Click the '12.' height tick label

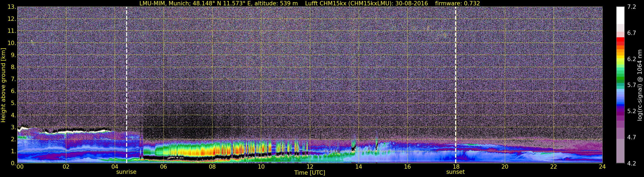12,19
